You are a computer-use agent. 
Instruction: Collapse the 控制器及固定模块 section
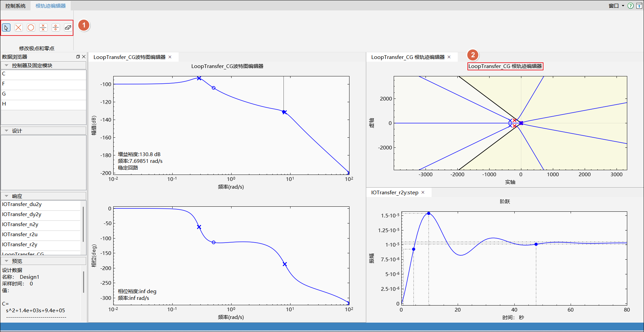coord(7,65)
